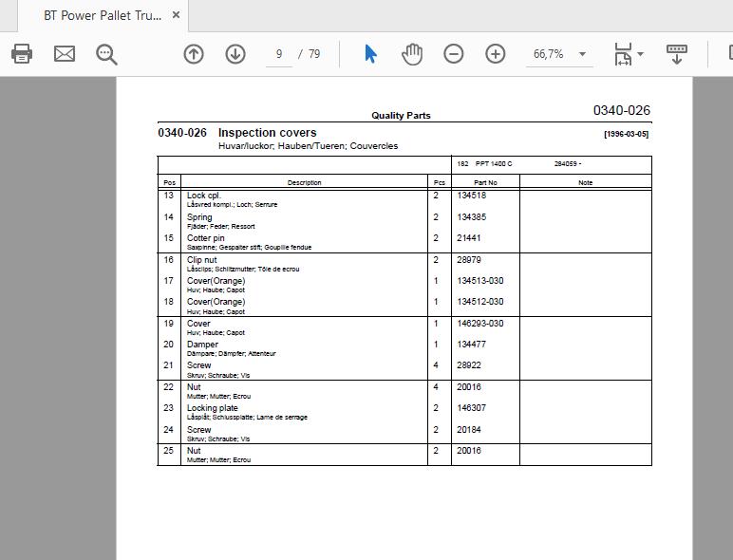Activate the hand pan tool
Image resolution: width=733 pixels, height=560 pixels.
[412, 54]
